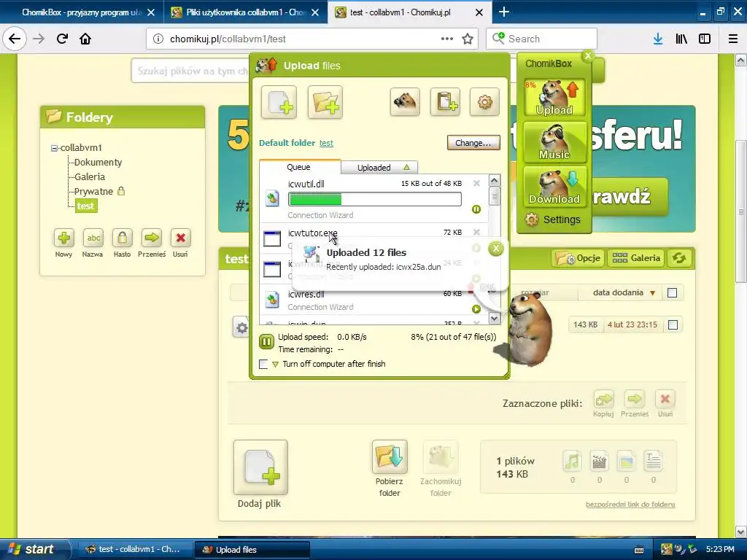Click the add file icon in Upload files
747x560 pixels.
click(279, 102)
